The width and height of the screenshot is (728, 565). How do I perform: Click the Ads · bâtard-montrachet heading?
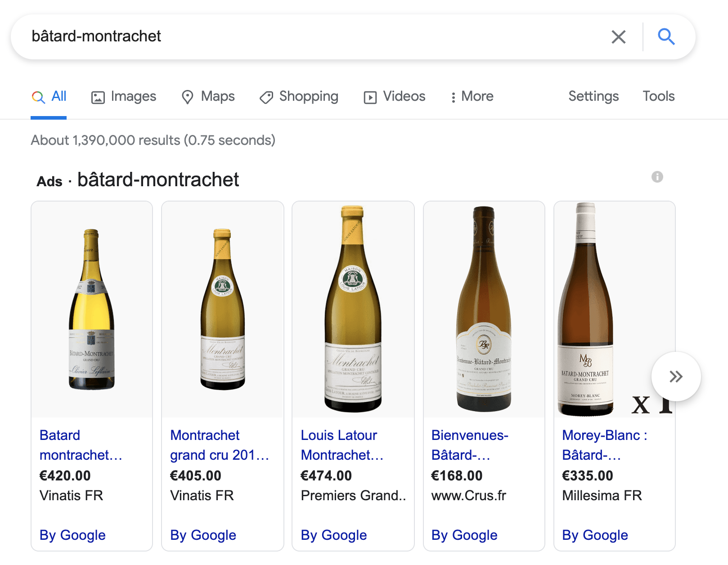138,180
